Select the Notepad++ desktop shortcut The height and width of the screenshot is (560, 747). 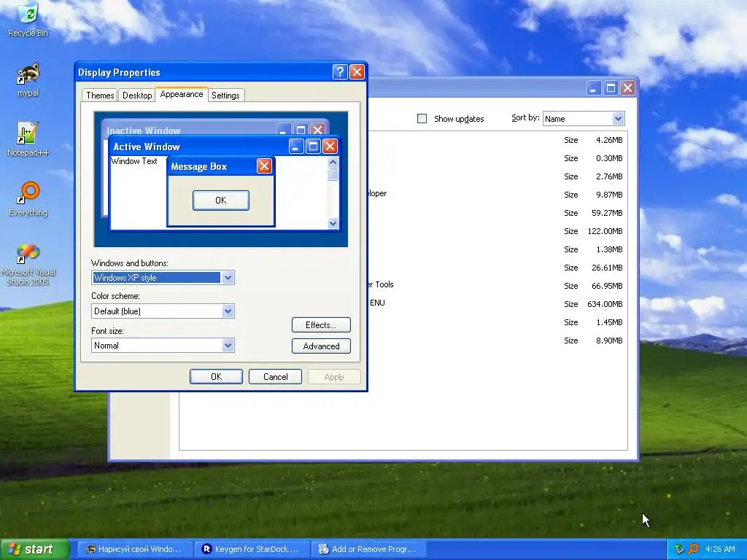[x=28, y=139]
